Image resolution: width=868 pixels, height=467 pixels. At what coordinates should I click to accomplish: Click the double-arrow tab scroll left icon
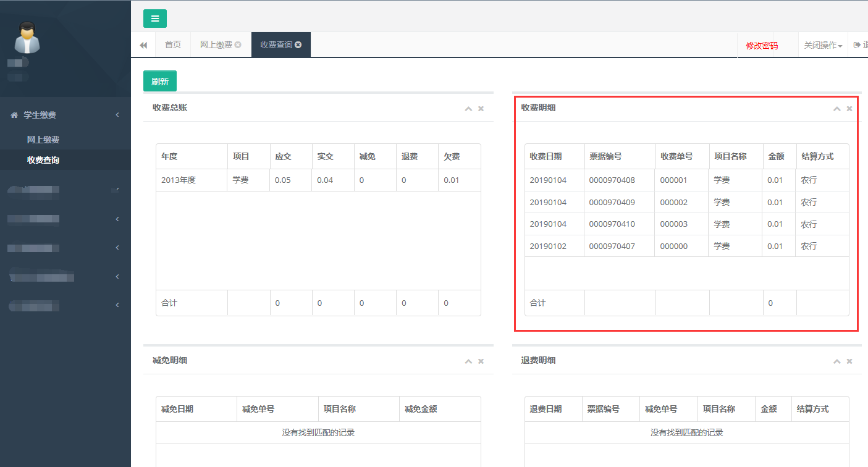coord(143,45)
